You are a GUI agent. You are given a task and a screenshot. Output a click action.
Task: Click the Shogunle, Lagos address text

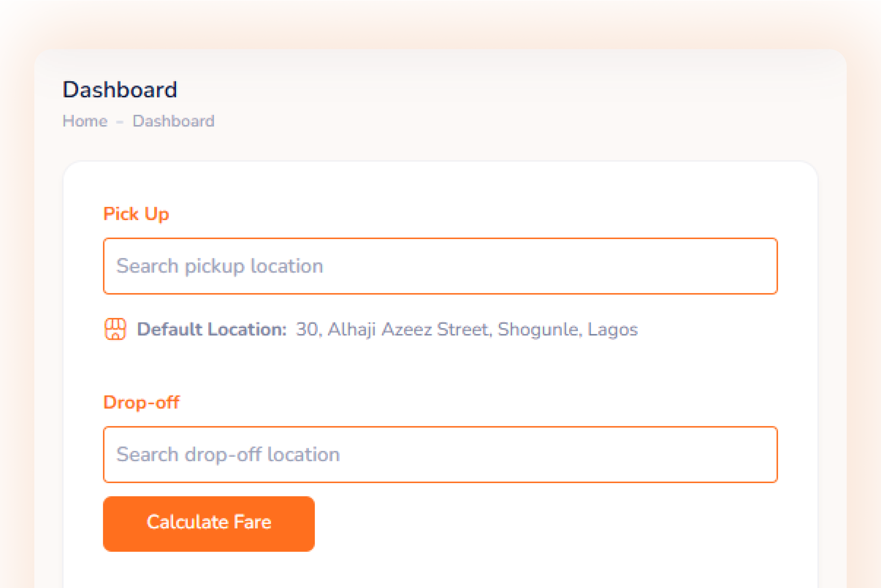[x=568, y=329]
